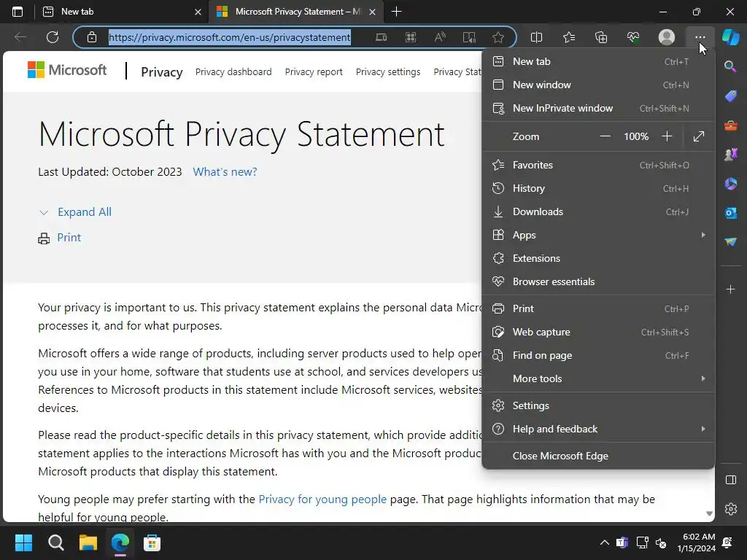Open New InPrivate window

[598, 108]
